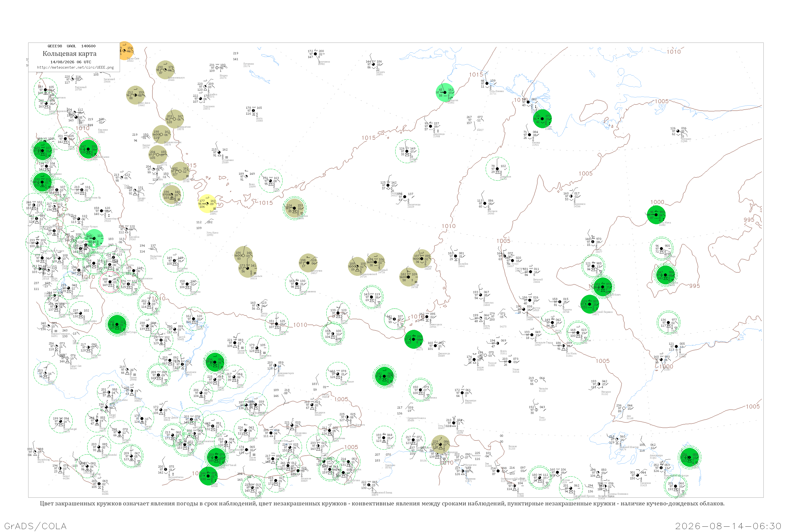798x532 pixels.
Task: Select the Кюсюр station plot
Action: coord(529,135)
